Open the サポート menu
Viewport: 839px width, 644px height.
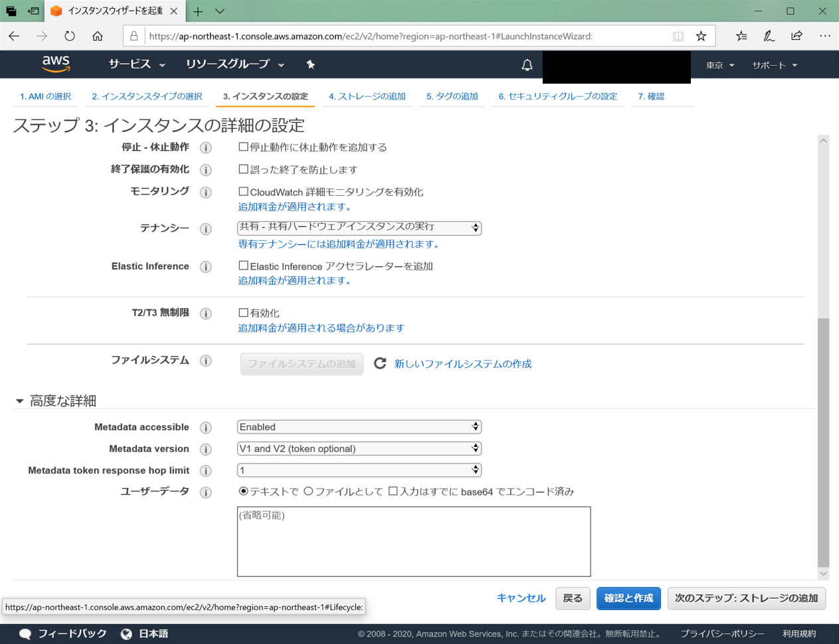click(x=775, y=65)
